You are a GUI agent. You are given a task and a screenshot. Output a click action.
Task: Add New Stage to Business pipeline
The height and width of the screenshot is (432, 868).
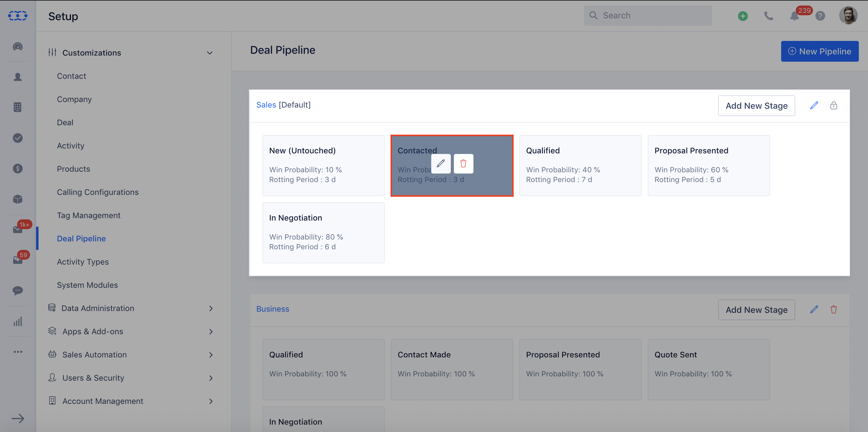(756, 309)
